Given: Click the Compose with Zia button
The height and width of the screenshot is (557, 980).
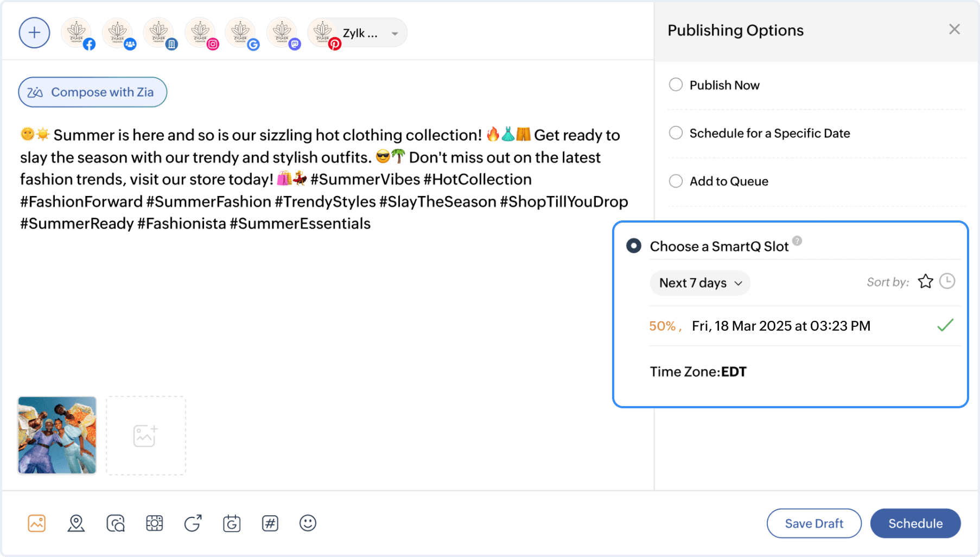Looking at the screenshot, I should coord(92,92).
